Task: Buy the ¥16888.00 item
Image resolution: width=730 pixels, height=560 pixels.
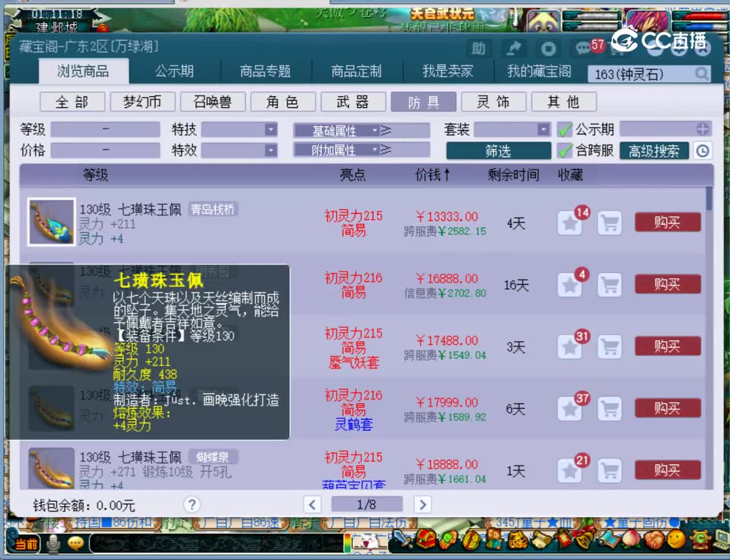Action: click(668, 284)
